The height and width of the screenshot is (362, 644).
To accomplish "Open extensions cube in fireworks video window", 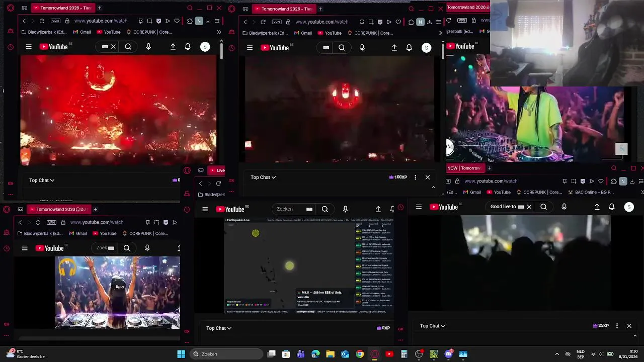I will pyautogui.click(x=190, y=21).
